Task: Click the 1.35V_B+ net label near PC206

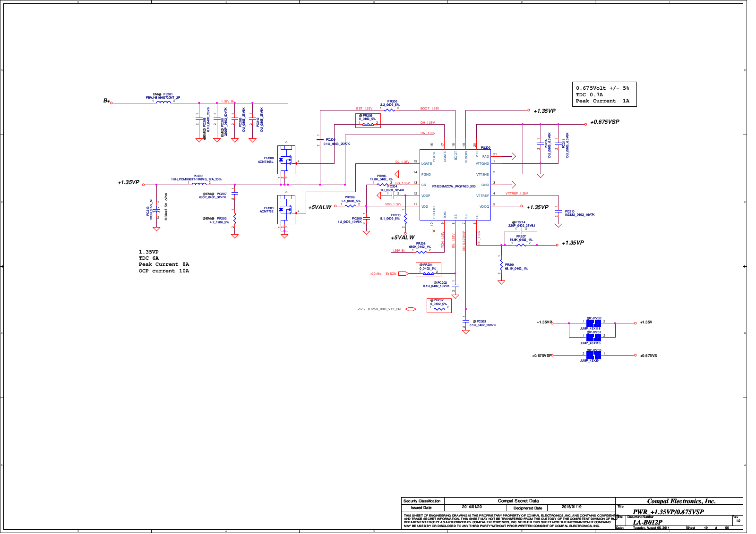Action: (x=228, y=102)
